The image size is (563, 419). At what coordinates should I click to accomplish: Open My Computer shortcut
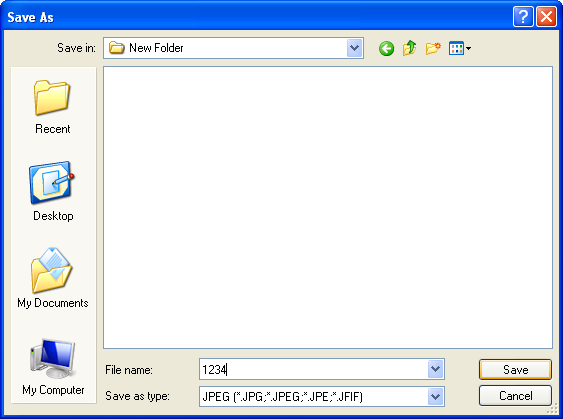point(53,367)
